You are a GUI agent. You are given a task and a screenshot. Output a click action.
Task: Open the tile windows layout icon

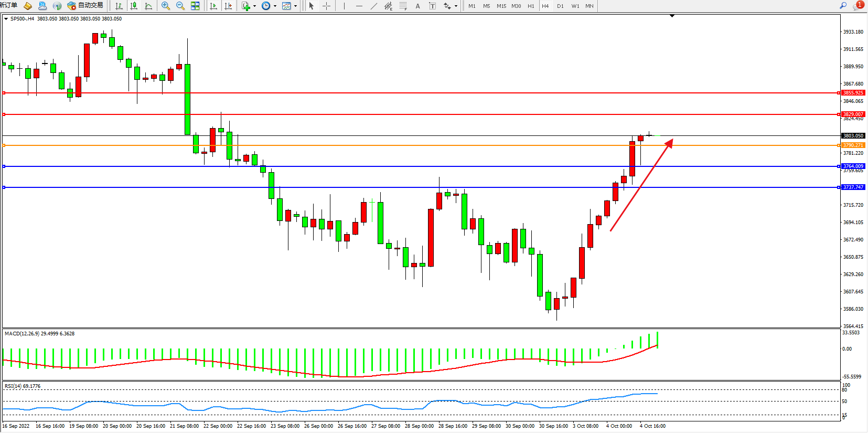(195, 6)
